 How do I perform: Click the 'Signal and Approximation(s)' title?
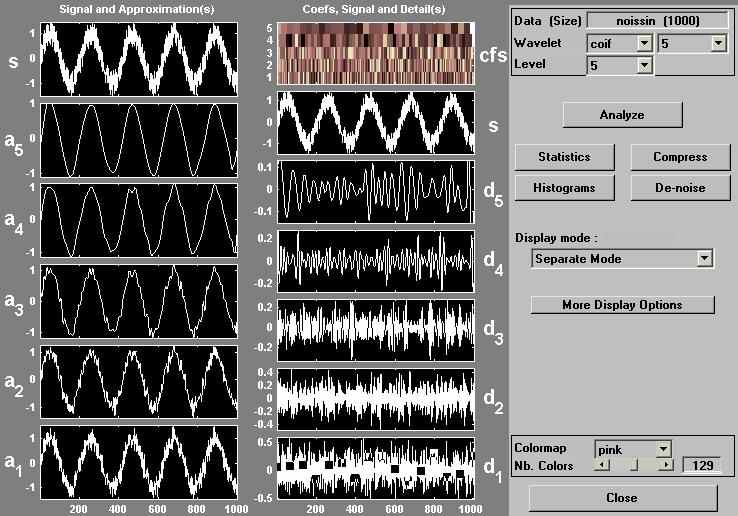(x=136, y=9)
